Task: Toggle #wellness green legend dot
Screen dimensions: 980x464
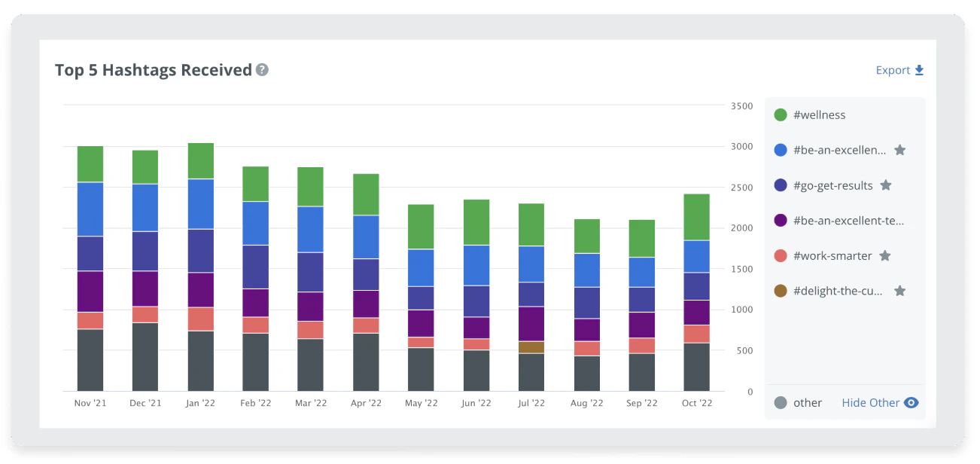Action: click(781, 115)
